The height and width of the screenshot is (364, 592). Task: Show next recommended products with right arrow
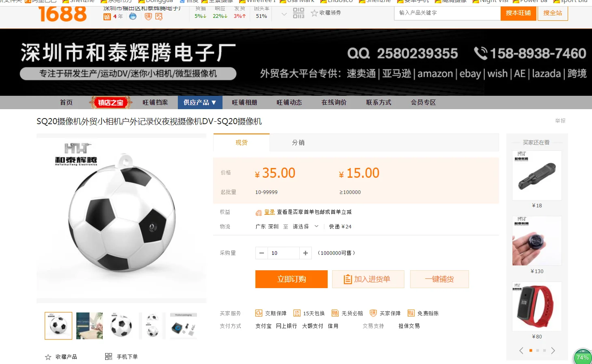(553, 351)
